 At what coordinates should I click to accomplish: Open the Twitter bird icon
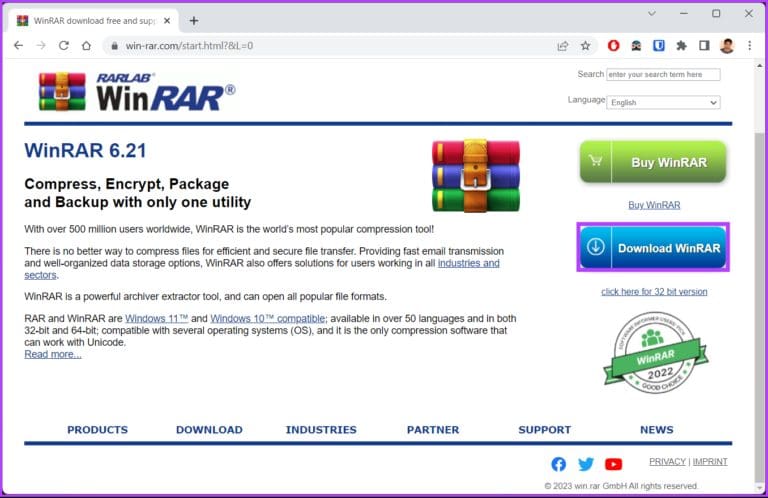(586, 464)
